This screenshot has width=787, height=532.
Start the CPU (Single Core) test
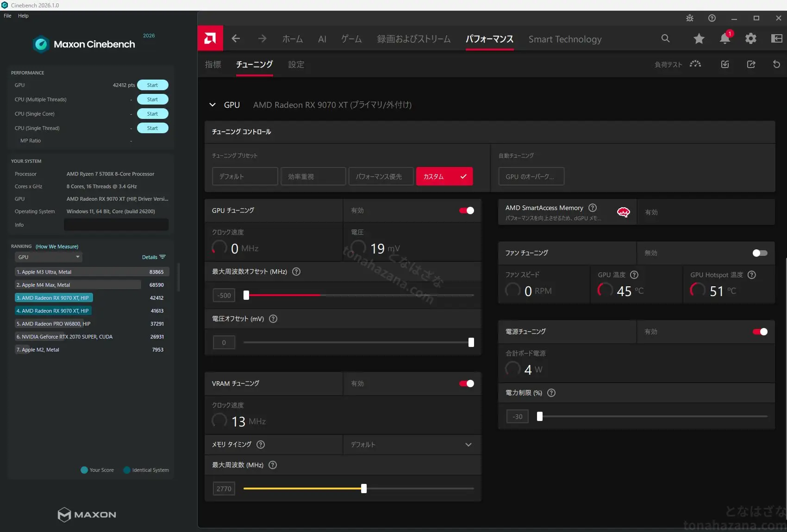point(152,114)
